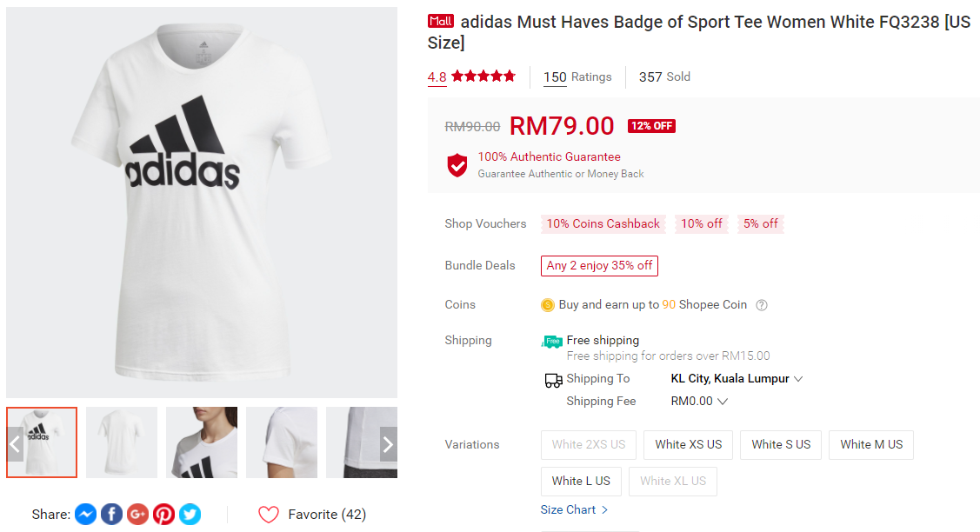The height and width of the screenshot is (532, 980).
Task: Share product via Messenger icon
Action: pos(85,515)
